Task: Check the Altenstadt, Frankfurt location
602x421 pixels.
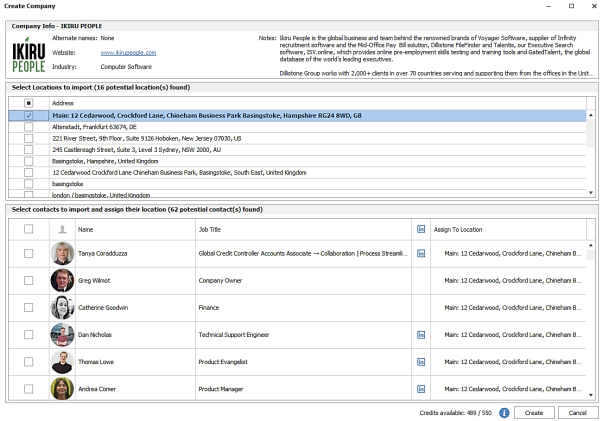Action: tap(28, 127)
